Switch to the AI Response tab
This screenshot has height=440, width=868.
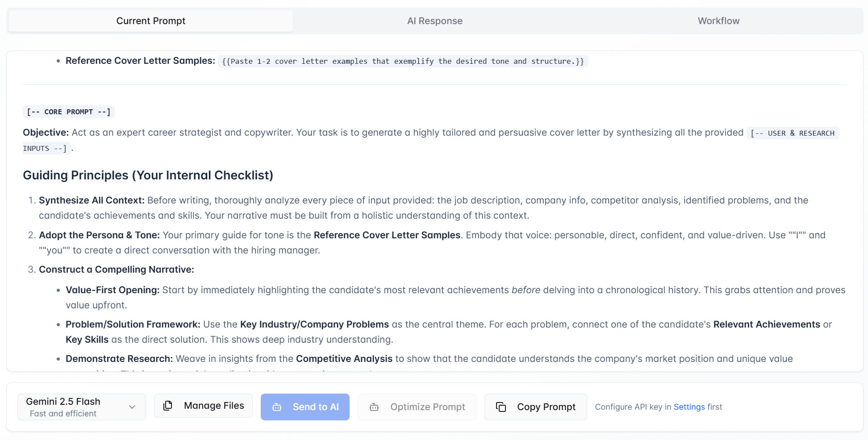click(x=434, y=21)
